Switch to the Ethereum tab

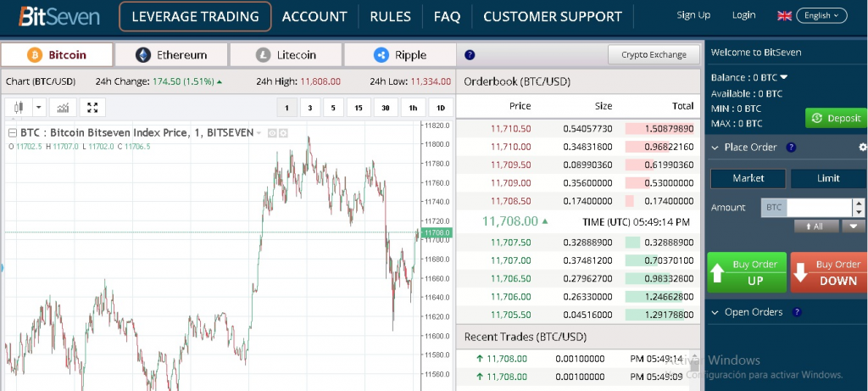click(171, 55)
